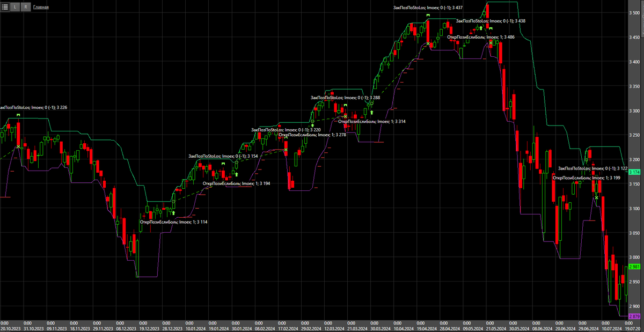644x332 pixels.
Task: Click trade label ОткрПозиЕслиБоль; Imoex; 1; 3 194
Action: point(236,183)
